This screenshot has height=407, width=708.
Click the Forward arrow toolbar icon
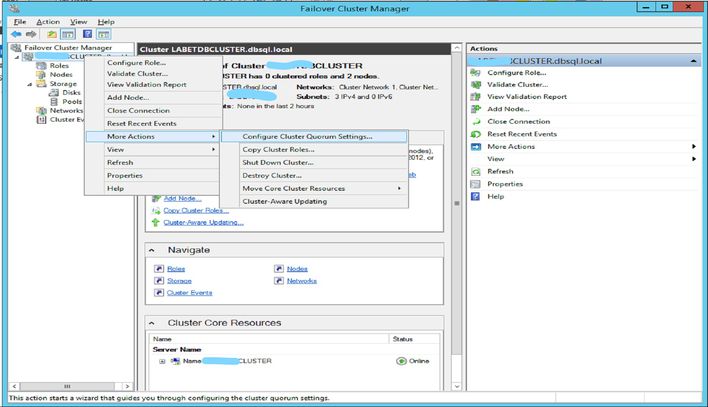pos(31,34)
